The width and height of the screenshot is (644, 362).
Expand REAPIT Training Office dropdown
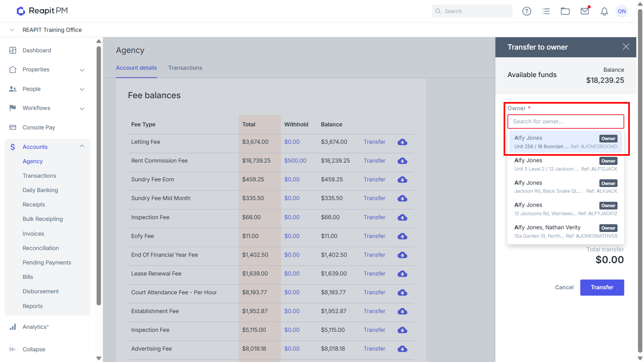(x=12, y=30)
